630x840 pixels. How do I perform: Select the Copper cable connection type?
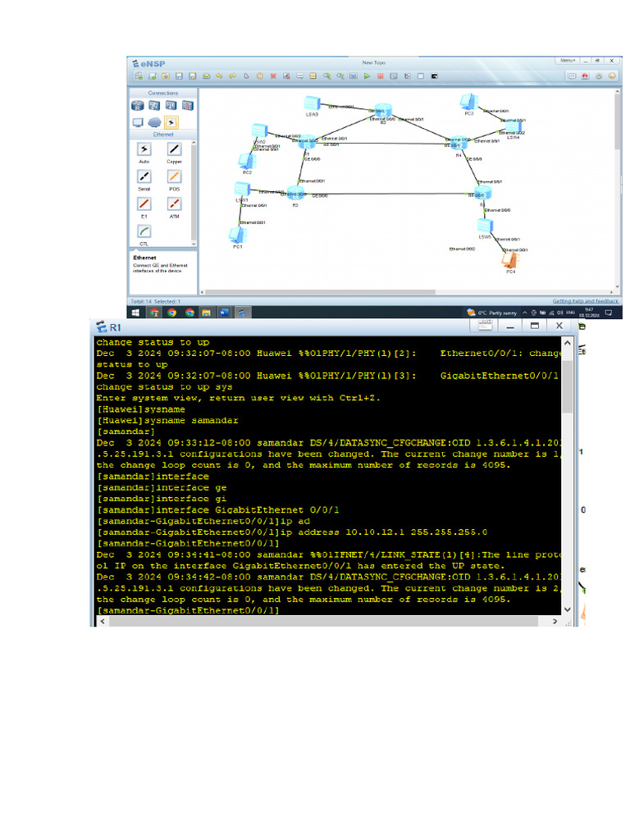click(x=174, y=149)
